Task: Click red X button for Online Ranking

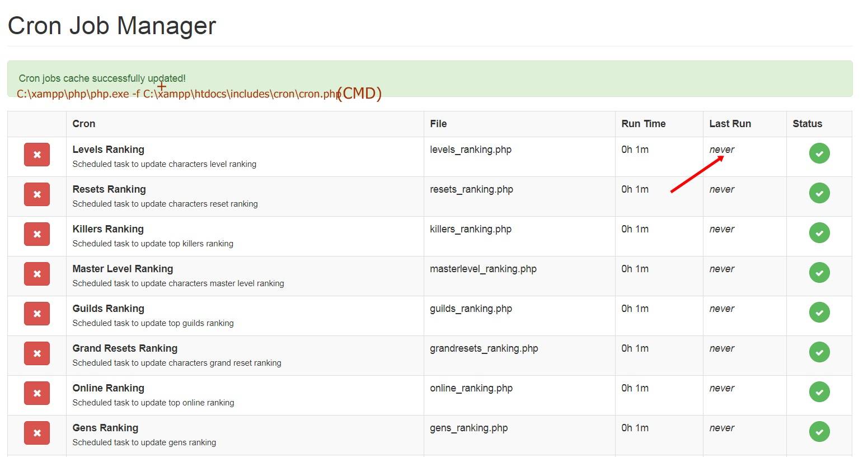Action: click(37, 393)
